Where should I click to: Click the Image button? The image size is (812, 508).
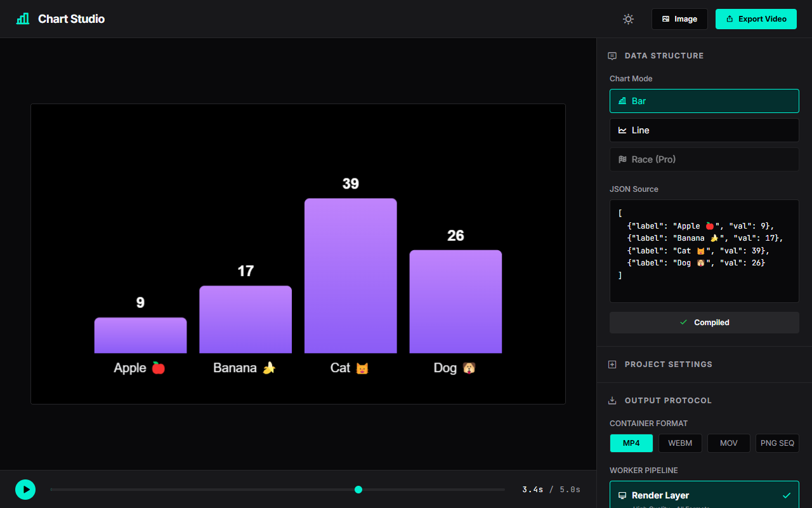tap(679, 19)
